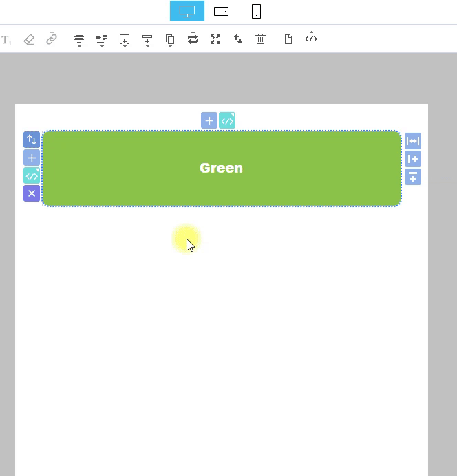This screenshot has height=476, width=457.
Task: Click the teal code button above block
Action: click(227, 121)
